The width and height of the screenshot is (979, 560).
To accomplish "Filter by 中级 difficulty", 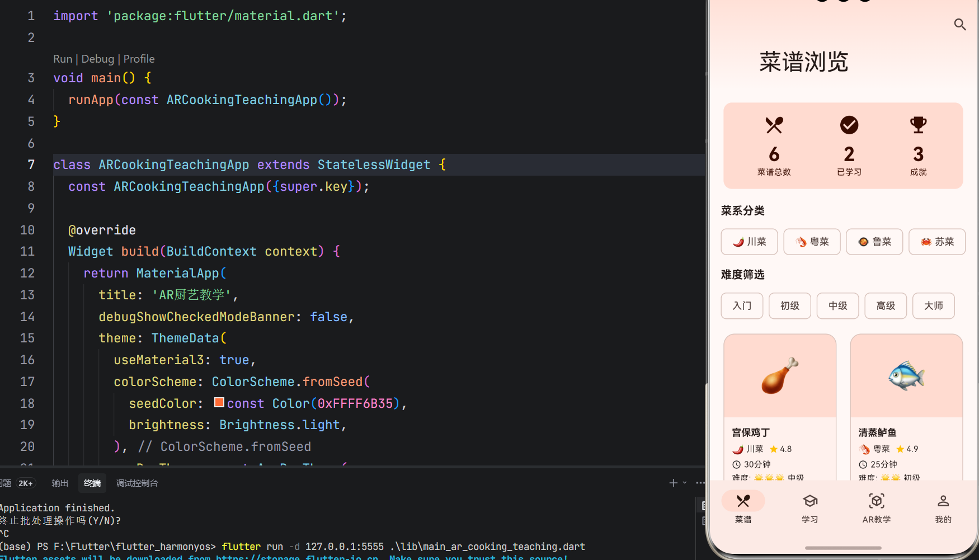I will click(837, 306).
